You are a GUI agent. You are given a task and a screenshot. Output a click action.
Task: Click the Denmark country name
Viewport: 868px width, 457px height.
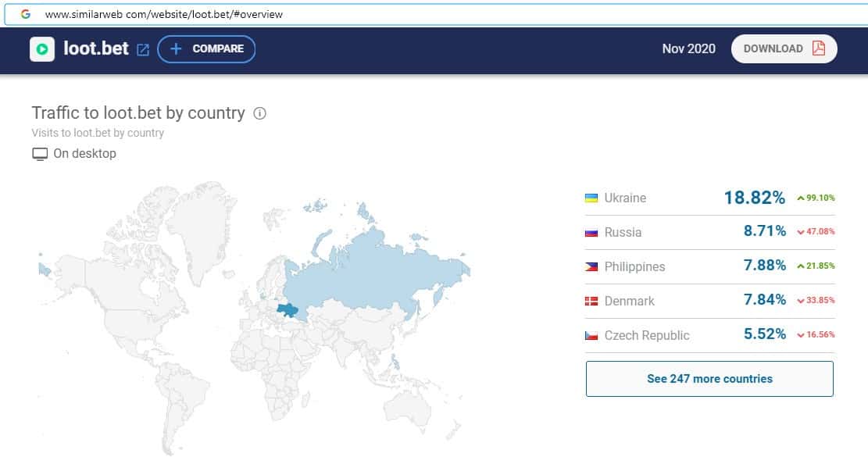tap(630, 301)
